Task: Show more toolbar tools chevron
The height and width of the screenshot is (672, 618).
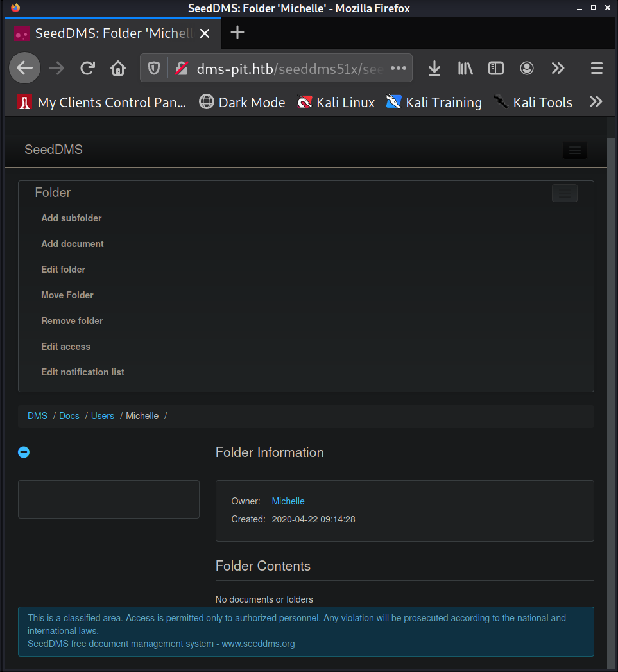Action: coord(558,68)
